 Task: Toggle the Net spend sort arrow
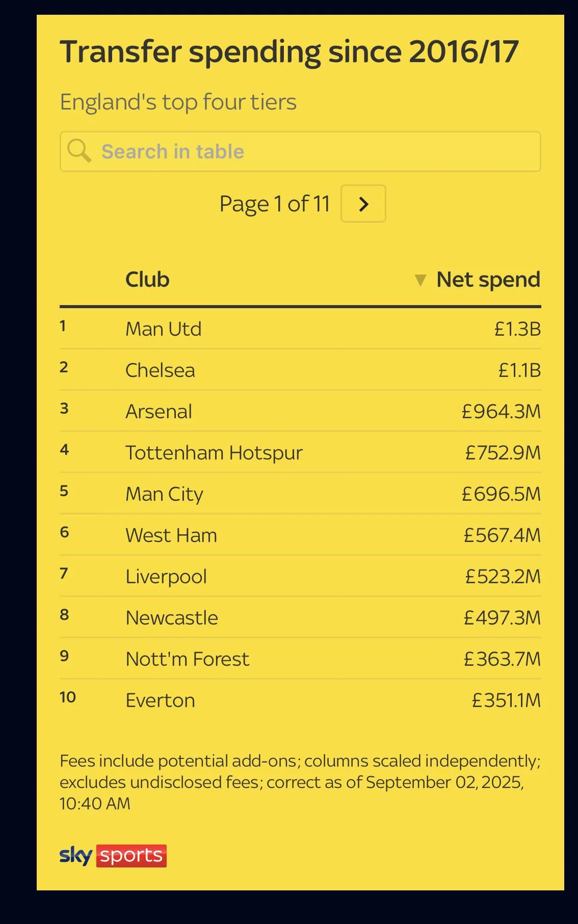point(420,280)
